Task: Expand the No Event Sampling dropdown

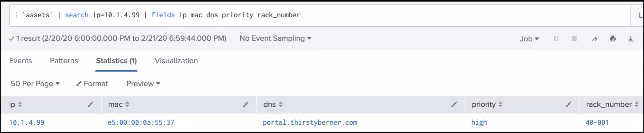Action: pyautogui.click(x=275, y=38)
